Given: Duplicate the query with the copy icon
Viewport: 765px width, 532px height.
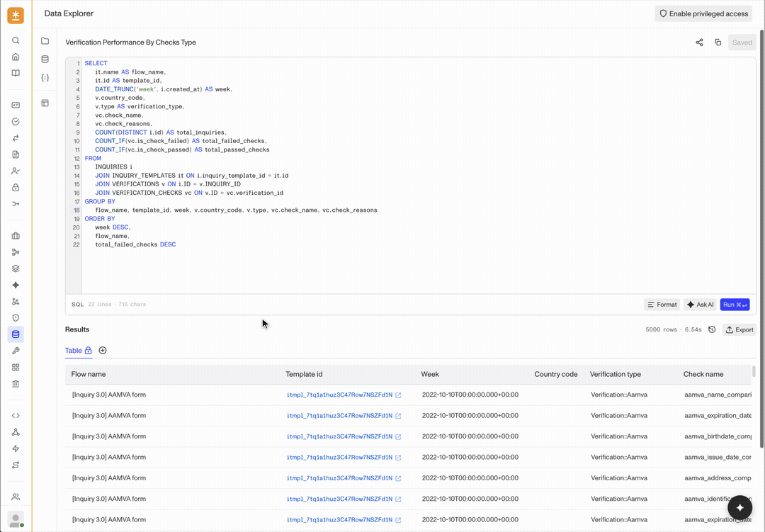Looking at the screenshot, I should click(718, 43).
